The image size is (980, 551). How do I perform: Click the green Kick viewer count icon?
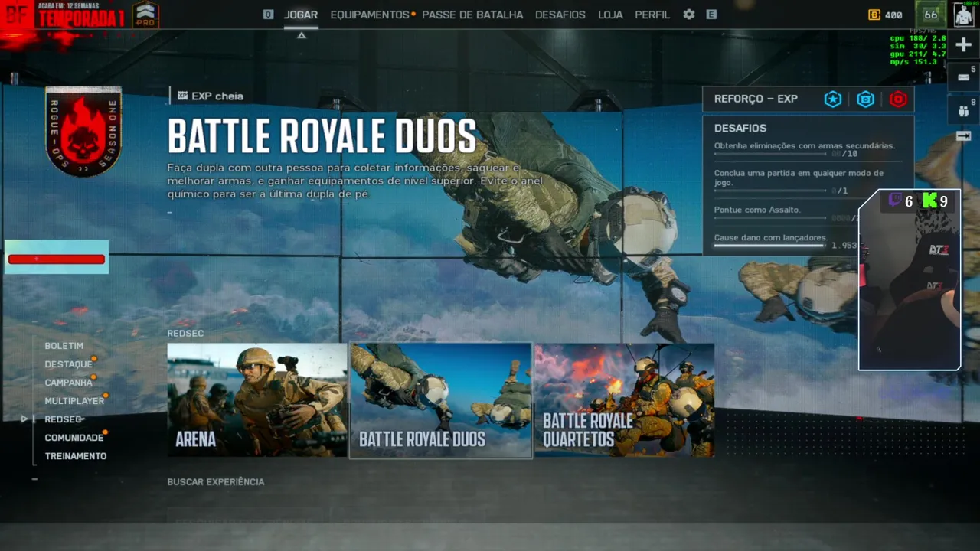[x=929, y=201]
